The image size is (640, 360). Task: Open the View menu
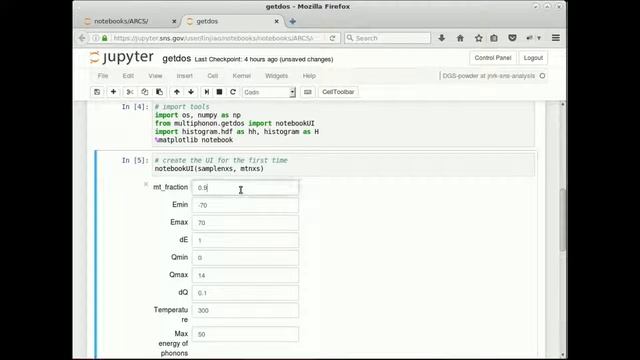pyautogui.click(x=155, y=76)
